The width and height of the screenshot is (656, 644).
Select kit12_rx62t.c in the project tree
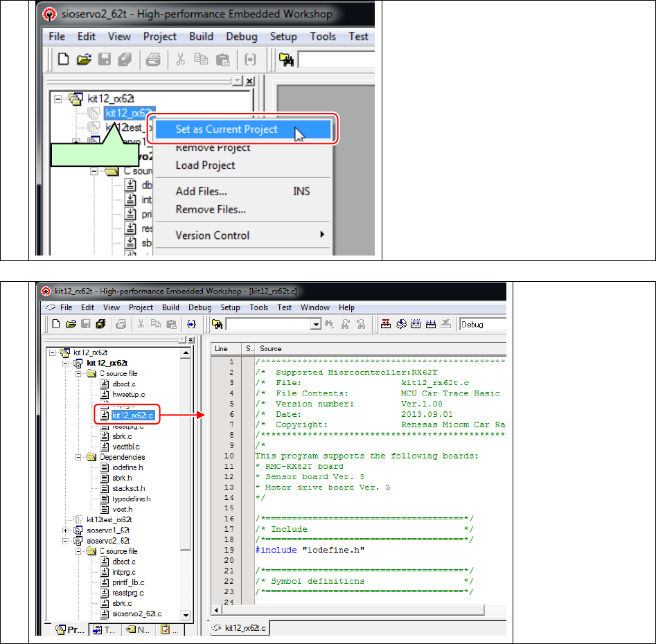(x=132, y=415)
